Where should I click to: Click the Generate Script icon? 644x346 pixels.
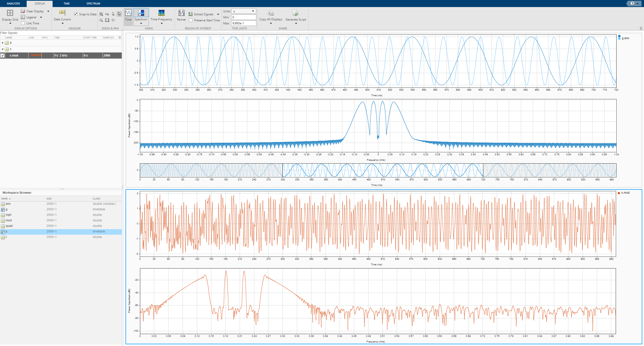(x=296, y=13)
